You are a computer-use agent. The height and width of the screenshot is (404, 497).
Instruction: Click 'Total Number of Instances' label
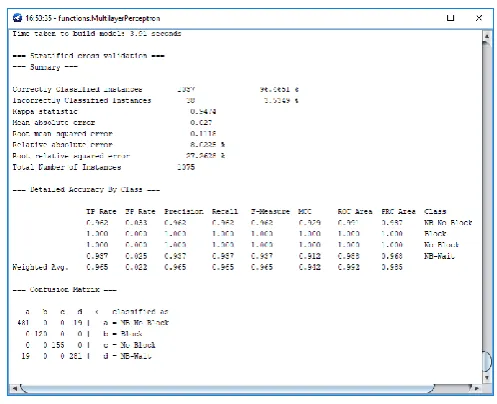click(x=67, y=167)
